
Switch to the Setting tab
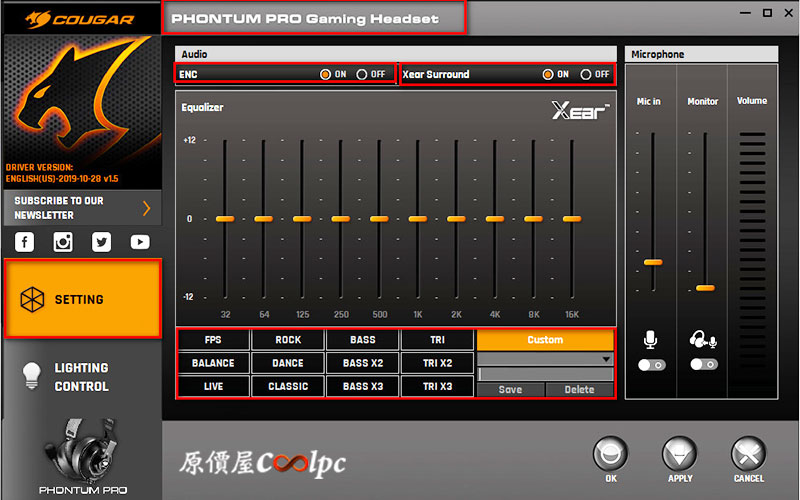[x=81, y=299]
